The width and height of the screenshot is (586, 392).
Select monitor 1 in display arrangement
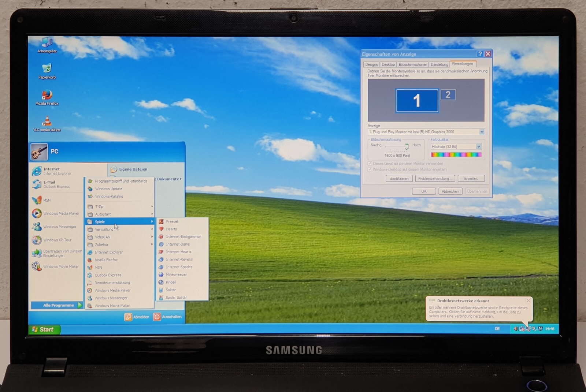point(417,101)
